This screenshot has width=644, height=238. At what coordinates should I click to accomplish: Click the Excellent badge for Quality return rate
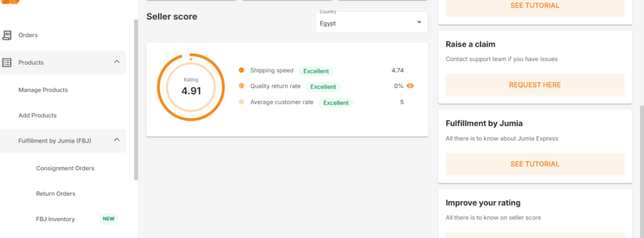coord(323,87)
